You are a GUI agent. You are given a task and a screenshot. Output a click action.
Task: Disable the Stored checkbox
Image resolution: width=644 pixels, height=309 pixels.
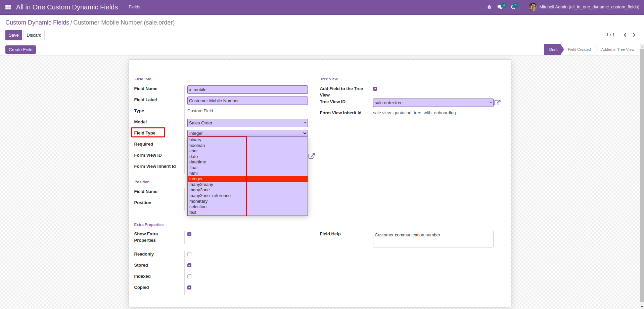189,265
